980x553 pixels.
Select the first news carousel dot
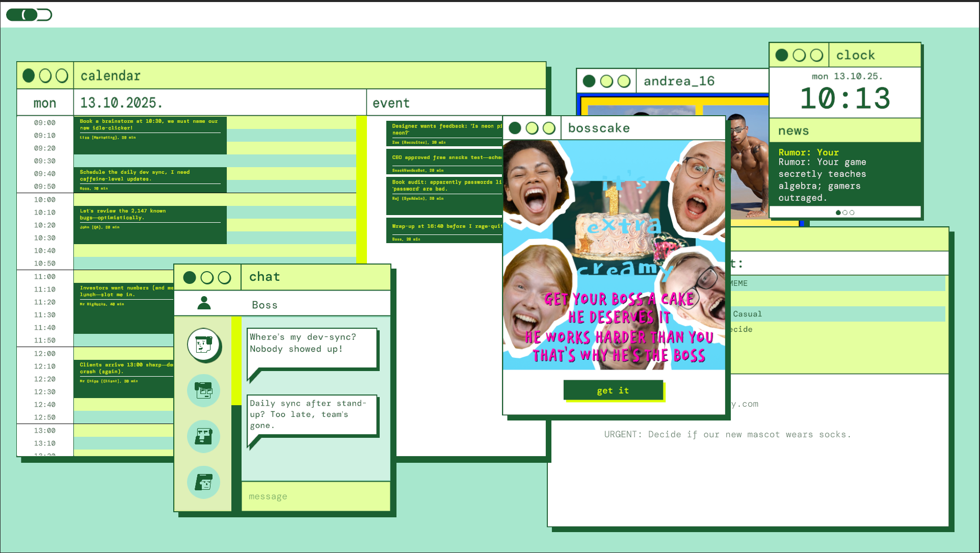(x=838, y=213)
